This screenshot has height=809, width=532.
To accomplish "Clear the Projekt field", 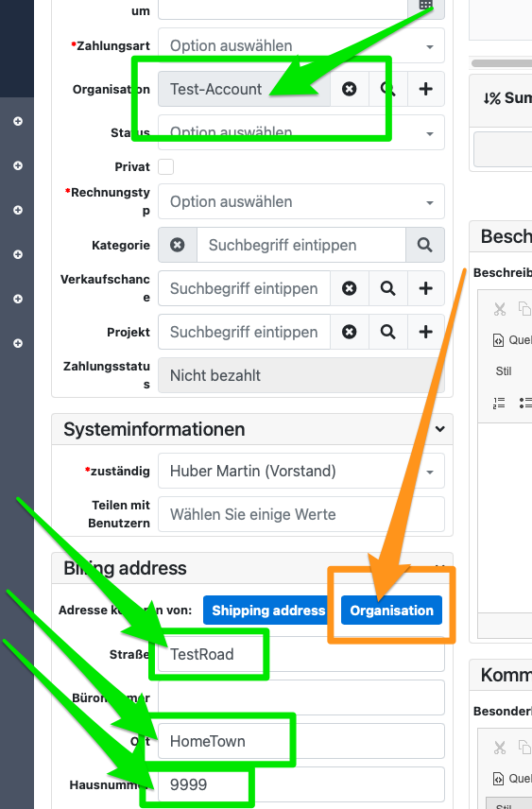I will tap(350, 331).
